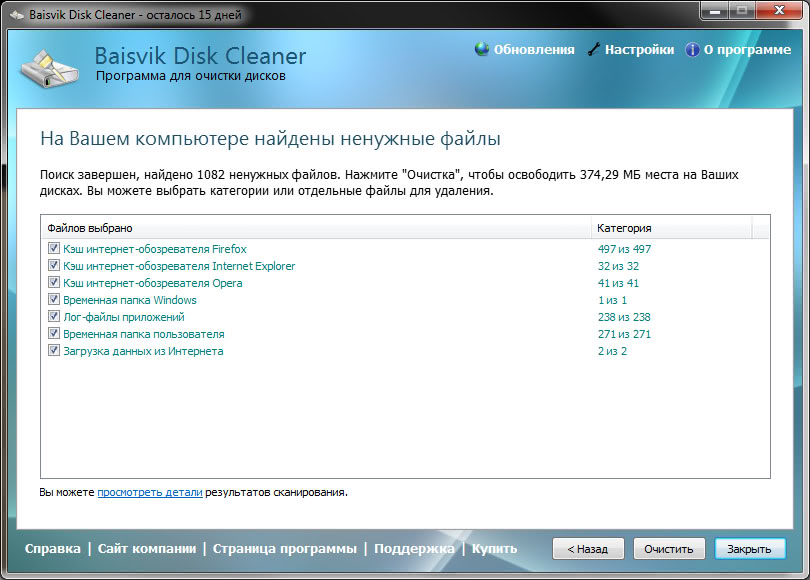Minimize the Baisvik Disk Cleaner window
Image resolution: width=810 pixels, height=580 pixels.
(715, 10)
